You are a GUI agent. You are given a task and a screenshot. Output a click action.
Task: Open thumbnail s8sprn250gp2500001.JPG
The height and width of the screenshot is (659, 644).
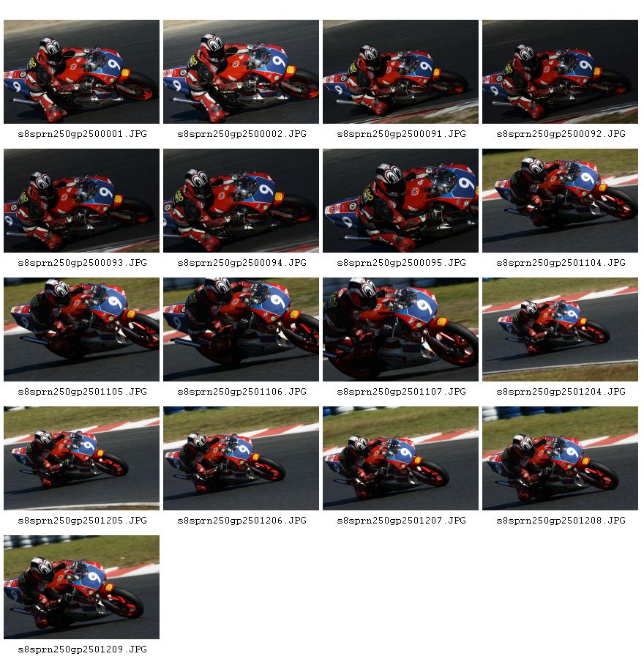[81, 72]
